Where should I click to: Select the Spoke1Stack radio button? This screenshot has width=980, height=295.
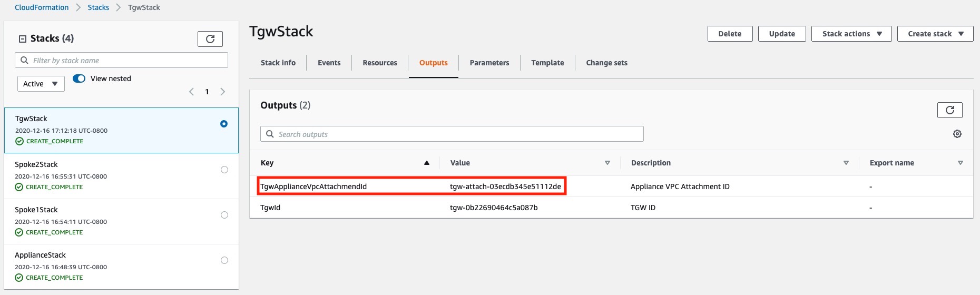(x=224, y=215)
